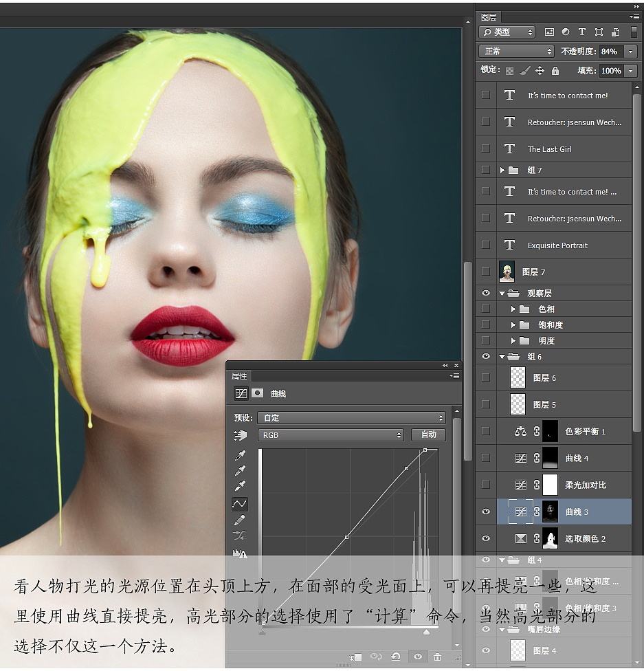
Task: Show the 柔光加对比 layer
Action: 486,485
